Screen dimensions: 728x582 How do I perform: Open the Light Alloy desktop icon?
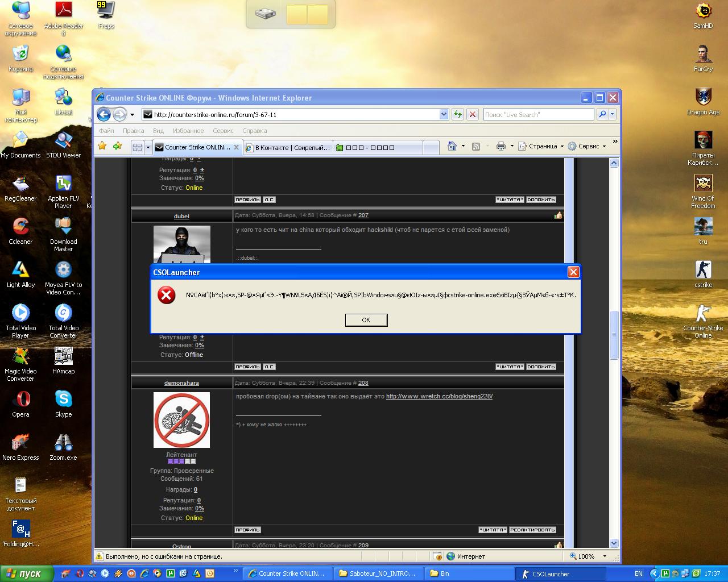coord(20,275)
